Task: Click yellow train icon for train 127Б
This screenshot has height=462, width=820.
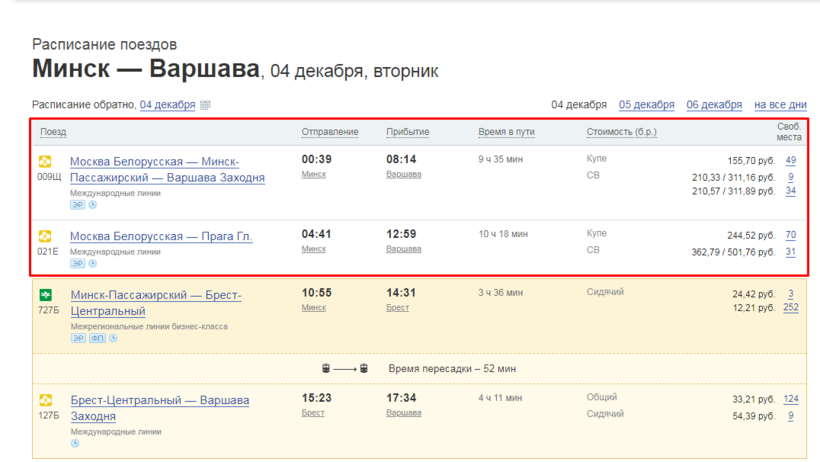Action: (x=45, y=400)
